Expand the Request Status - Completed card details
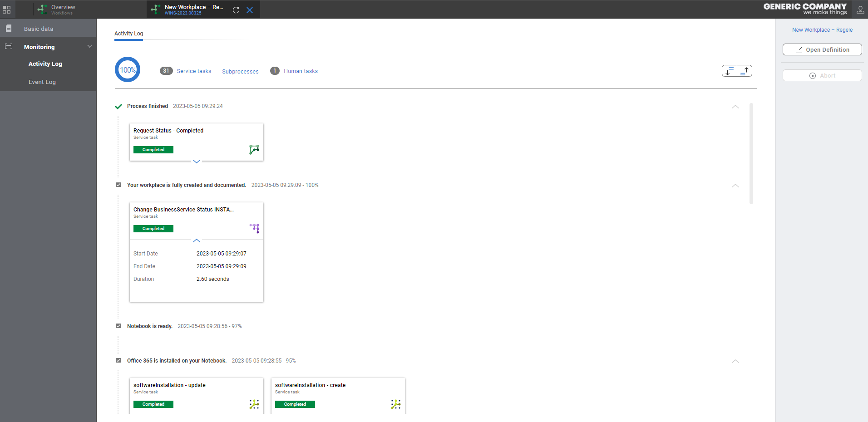 [197, 162]
